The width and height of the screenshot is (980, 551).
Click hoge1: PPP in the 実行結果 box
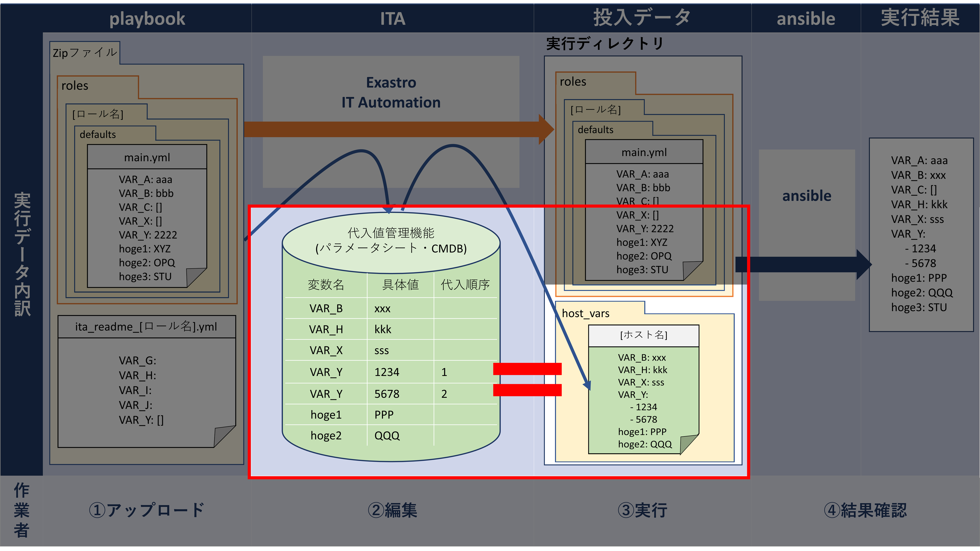919,278
